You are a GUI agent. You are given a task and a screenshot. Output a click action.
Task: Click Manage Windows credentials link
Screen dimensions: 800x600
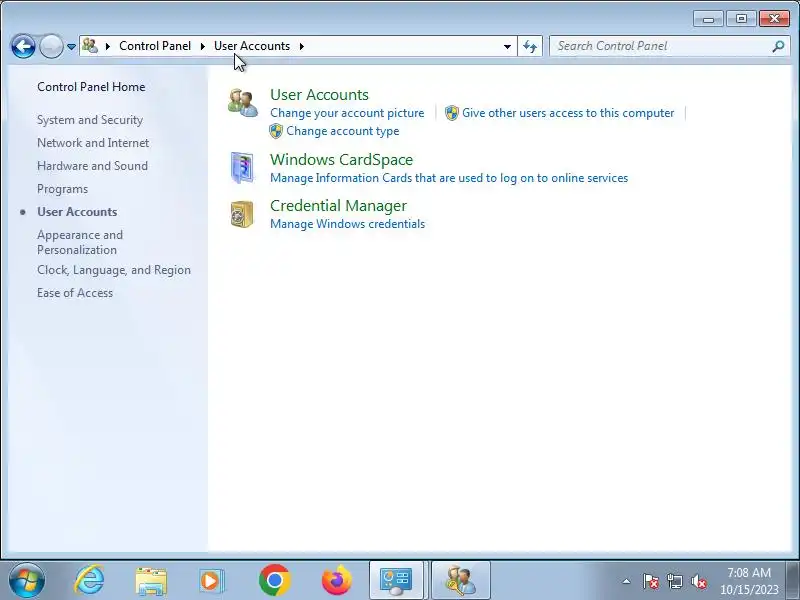pos(347,224)
